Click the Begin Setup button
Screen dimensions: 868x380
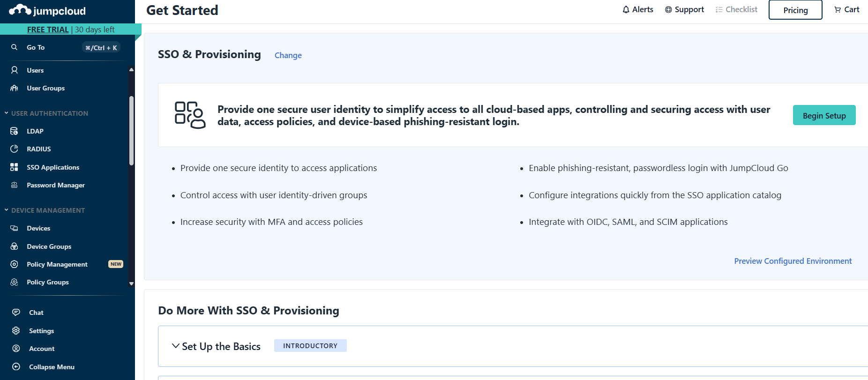click(824, 115)
